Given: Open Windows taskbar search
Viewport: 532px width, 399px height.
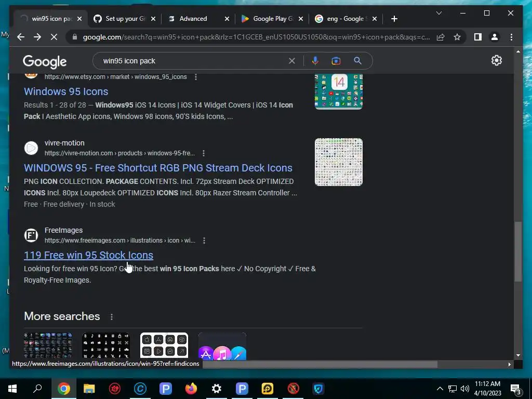Looking at the screenshot, I should (x=37, y=389).
